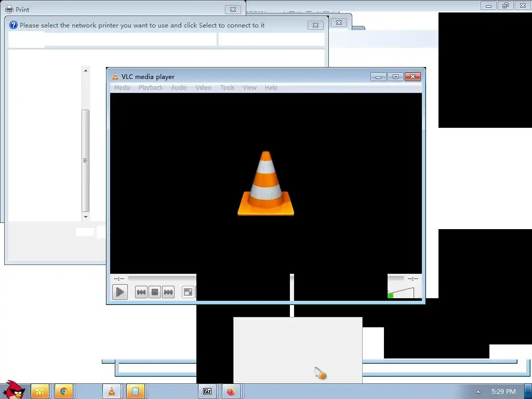Click the scrollbar thumb in printer dialog

[86, 161]
